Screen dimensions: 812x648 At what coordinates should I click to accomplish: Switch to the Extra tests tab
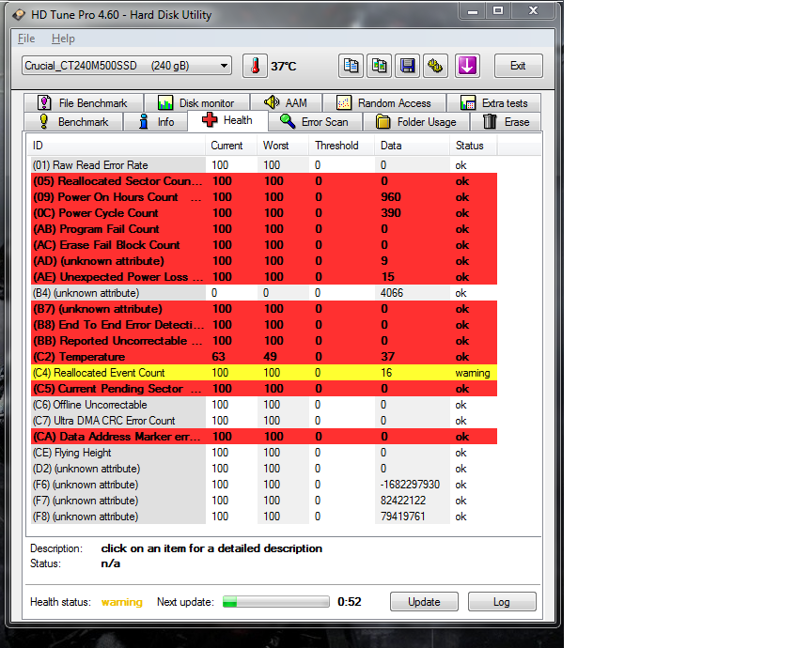click(494, 103)
